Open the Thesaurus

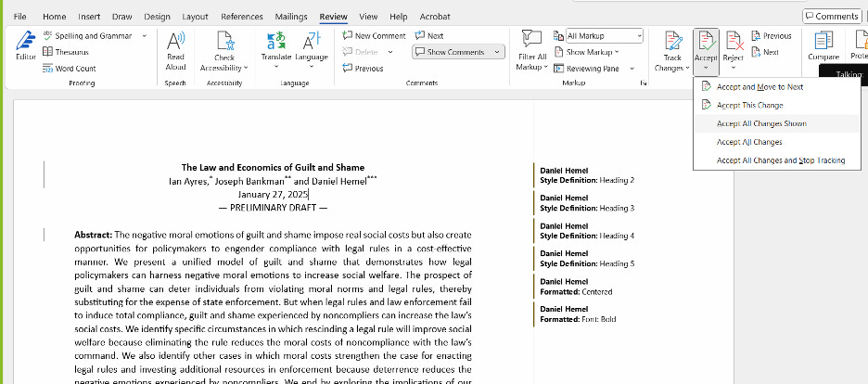tap(65, 52)
